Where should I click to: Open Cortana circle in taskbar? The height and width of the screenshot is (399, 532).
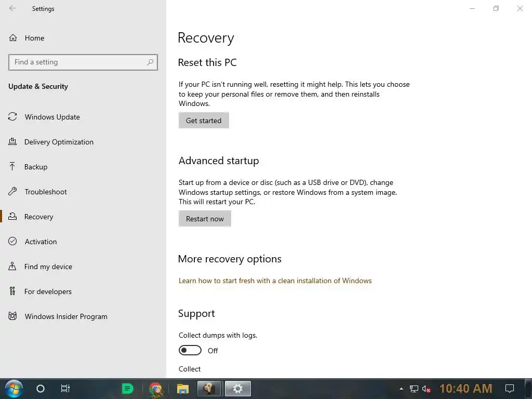pyautogui.click(x=41, y=389)
